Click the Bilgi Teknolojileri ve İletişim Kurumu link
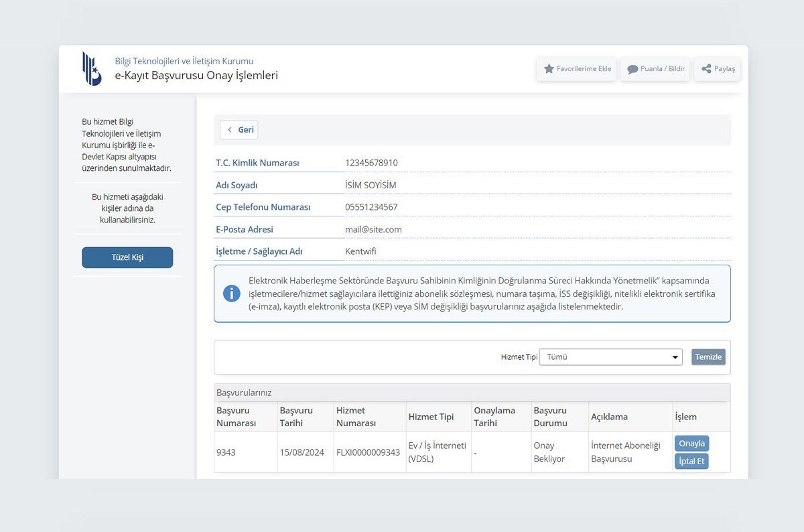This screenshot has width=804, height=532. 184,61
